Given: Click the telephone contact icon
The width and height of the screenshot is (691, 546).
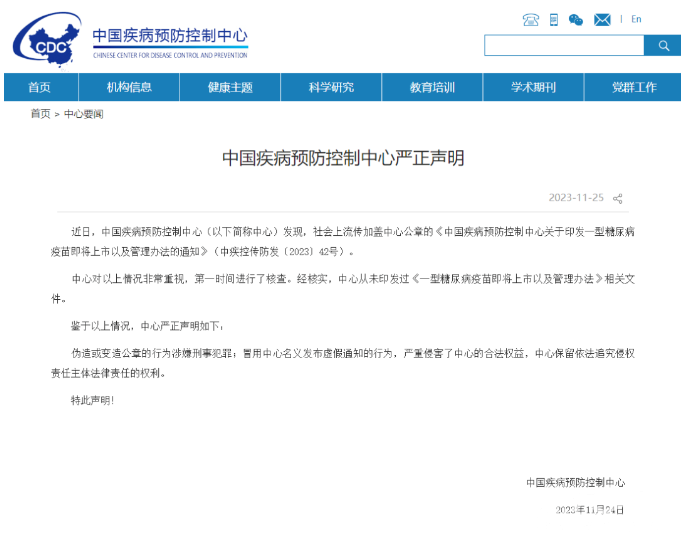Looking at the screenshot, I should pos(531,20).
